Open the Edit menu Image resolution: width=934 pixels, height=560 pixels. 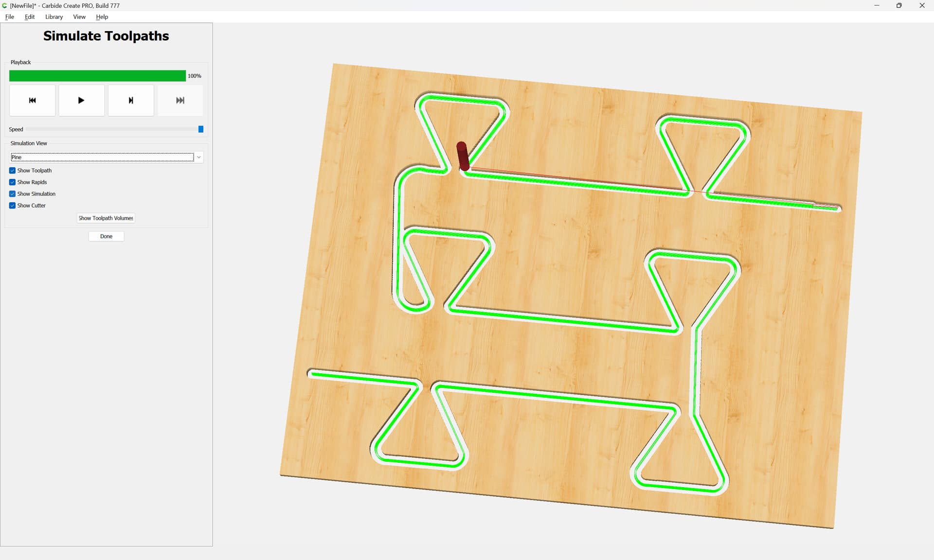[30, 17]
